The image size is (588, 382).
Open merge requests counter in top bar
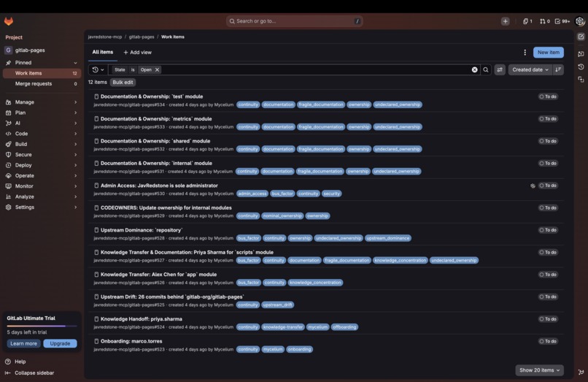(x=544, y=21)
